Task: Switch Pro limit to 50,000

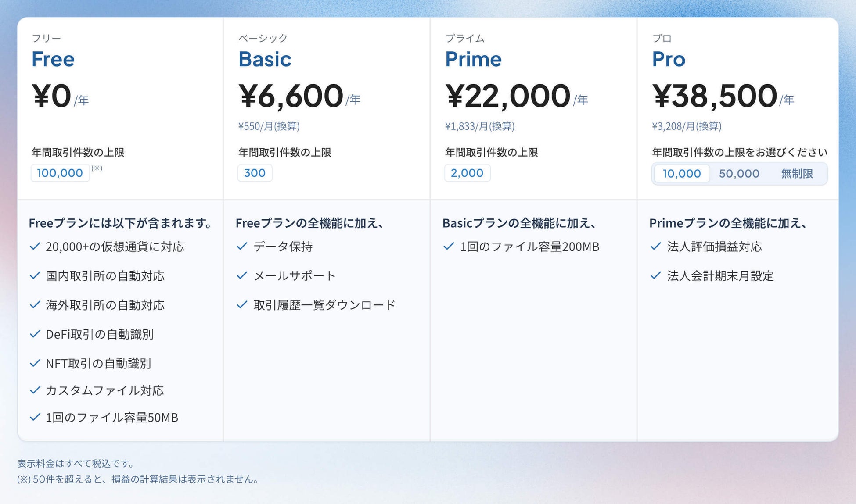Action: [x=739, y=174]
